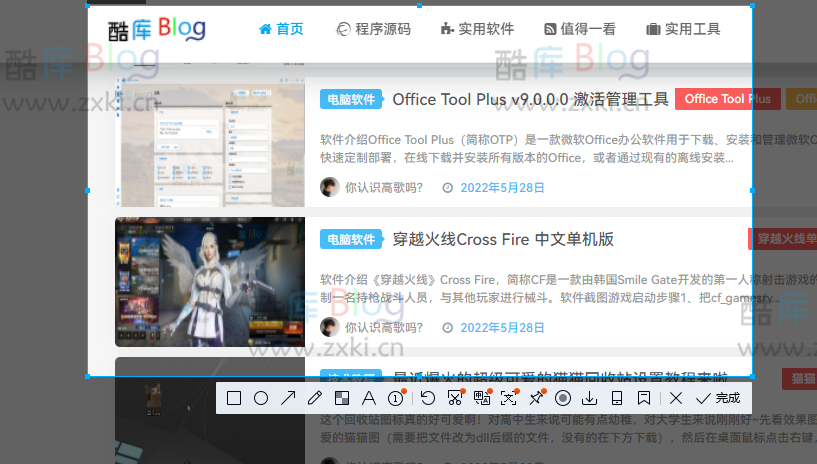Image resolution: width=817 pixels, height=464 pixels.
Task: Click the red Office Tool Plus tag
Action: (x=728, y=99)
